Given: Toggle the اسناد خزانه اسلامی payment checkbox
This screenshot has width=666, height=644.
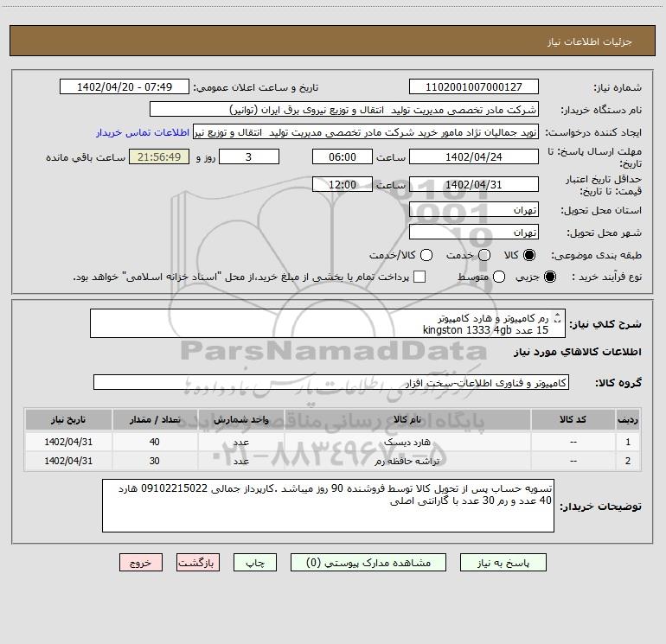Looking at the screenshot, I should pyautogui.click(x=419, y=277).
